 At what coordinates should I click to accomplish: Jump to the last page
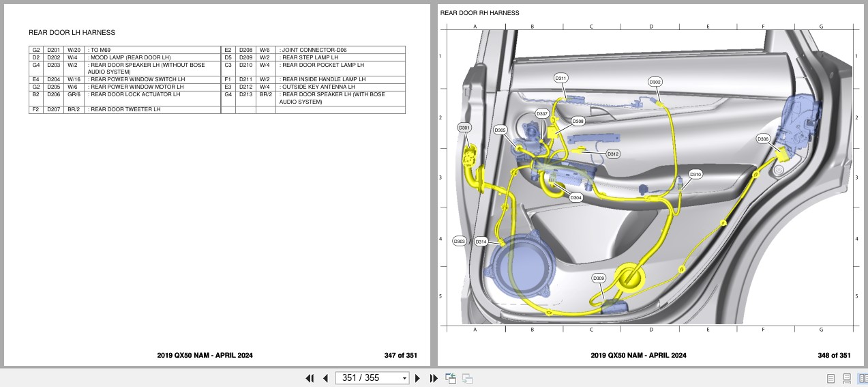pyautogui.click(x=434, y=378)
